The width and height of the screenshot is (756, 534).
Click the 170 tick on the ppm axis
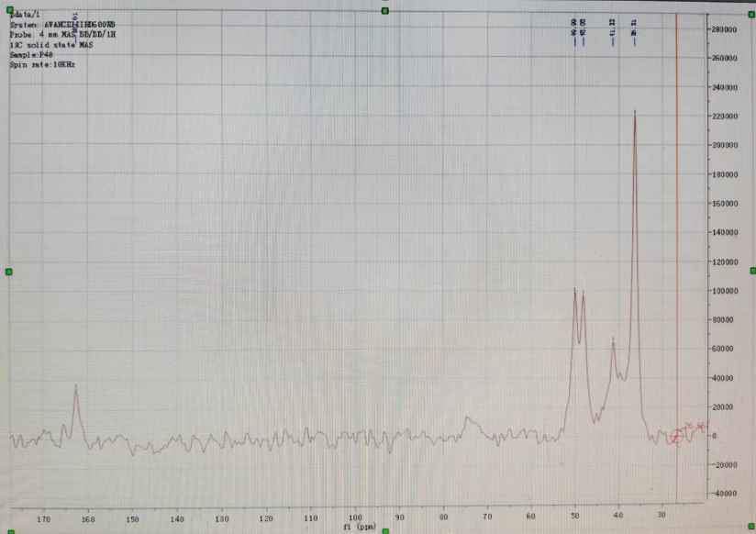43,519
